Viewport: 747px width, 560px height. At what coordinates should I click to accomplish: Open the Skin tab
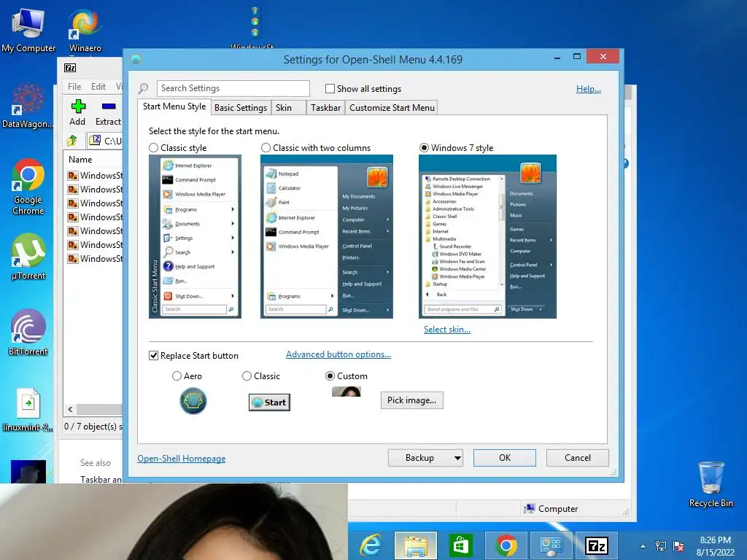click(288, 108)
